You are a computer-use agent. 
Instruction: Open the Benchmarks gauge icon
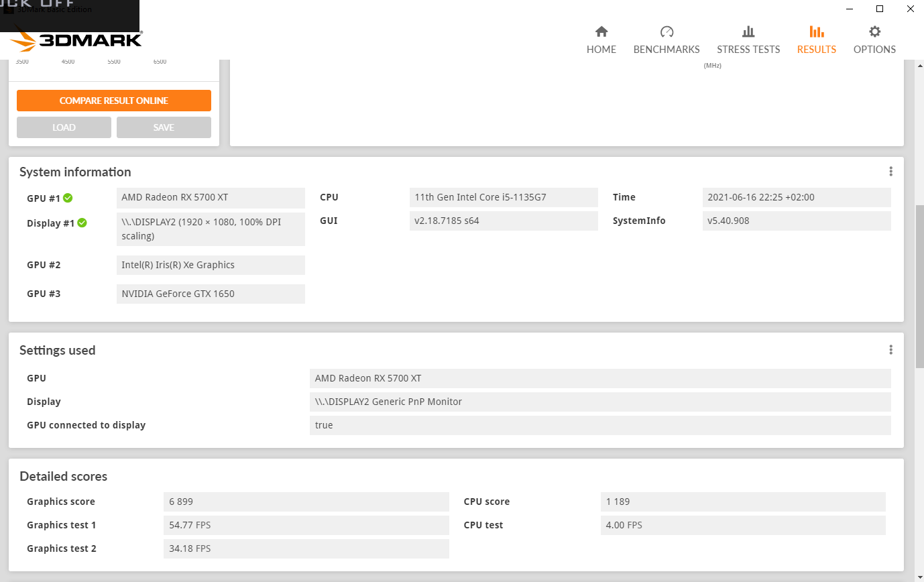coord(667,32)
